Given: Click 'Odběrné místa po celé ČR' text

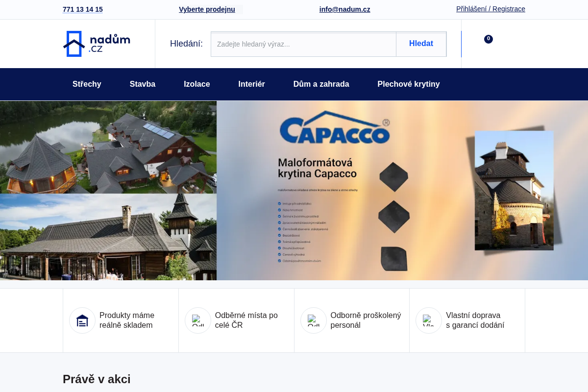Looking at the screenshot, I should click(x=246, y=320).
